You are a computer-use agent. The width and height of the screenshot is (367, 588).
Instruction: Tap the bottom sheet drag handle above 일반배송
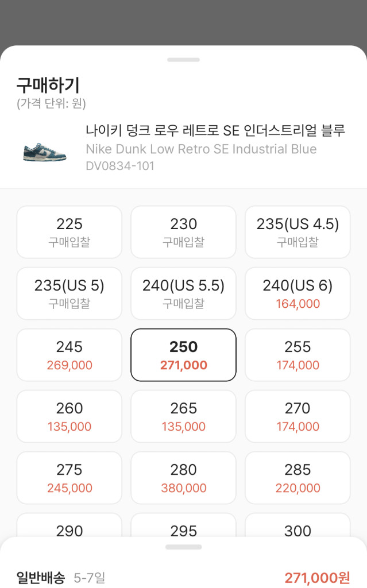pyautogui.click(x=183, y=546)
